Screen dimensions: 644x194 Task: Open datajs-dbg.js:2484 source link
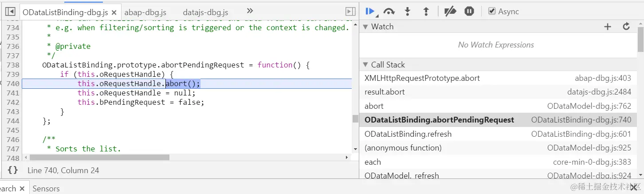599,92
